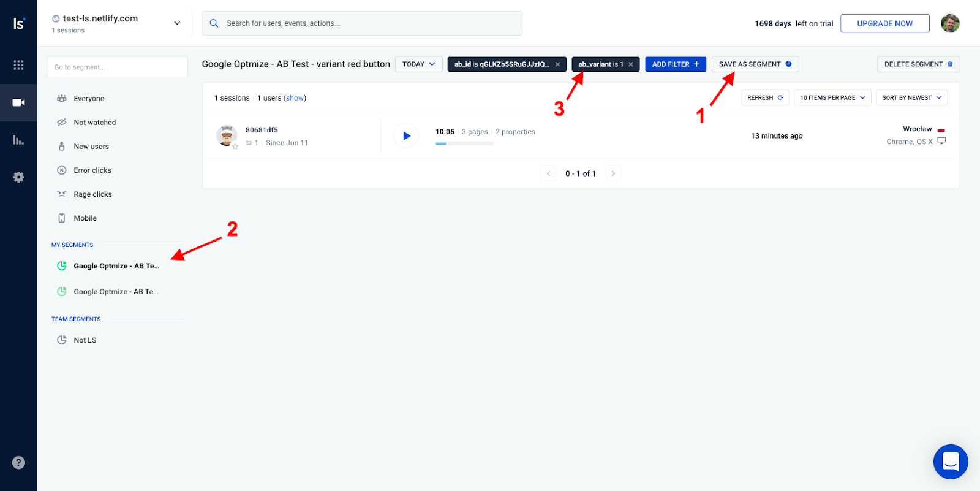Open the chat support bubble
980x491 pixels.
[x=950, y=462]
